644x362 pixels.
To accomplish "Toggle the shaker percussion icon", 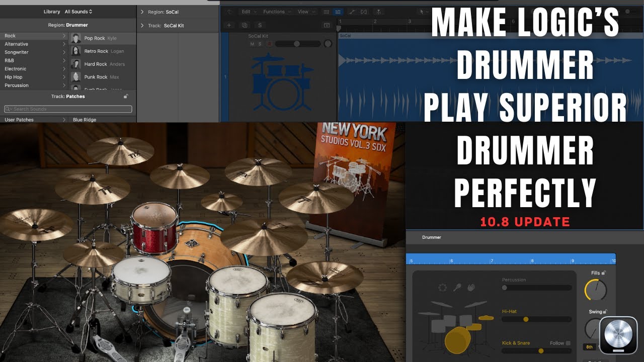I will click(457, 288).
